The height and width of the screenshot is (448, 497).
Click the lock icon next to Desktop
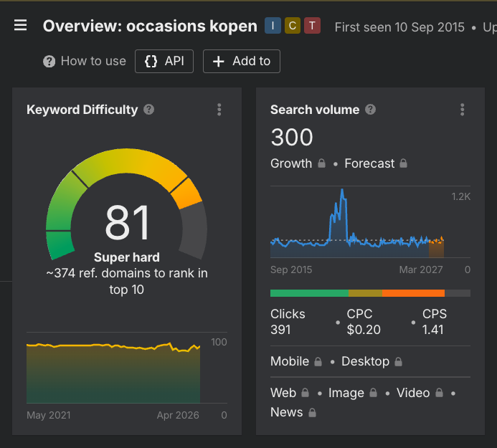coord(399,361)
